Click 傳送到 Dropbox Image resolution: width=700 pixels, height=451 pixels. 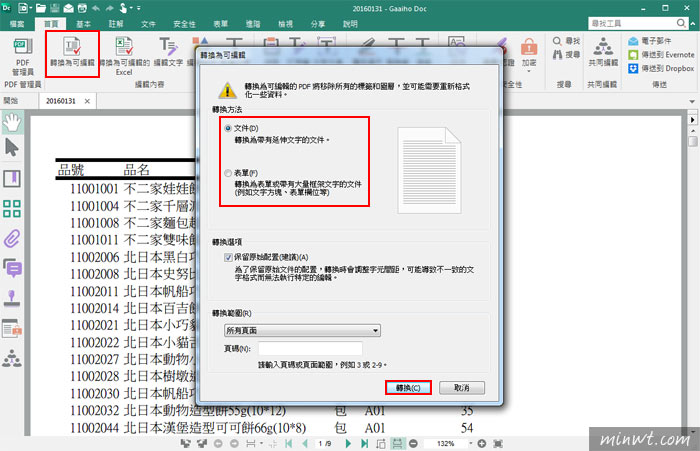pyautogui.click(x=661, y=68)
